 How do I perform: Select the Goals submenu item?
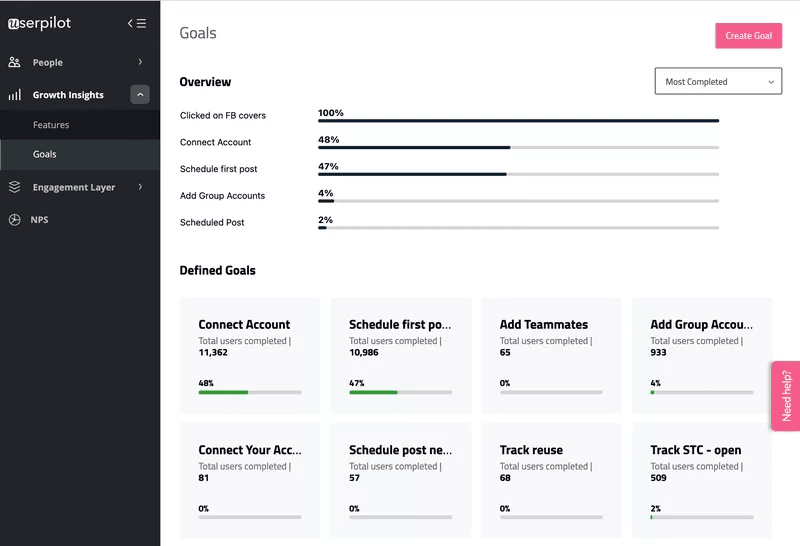45,154
